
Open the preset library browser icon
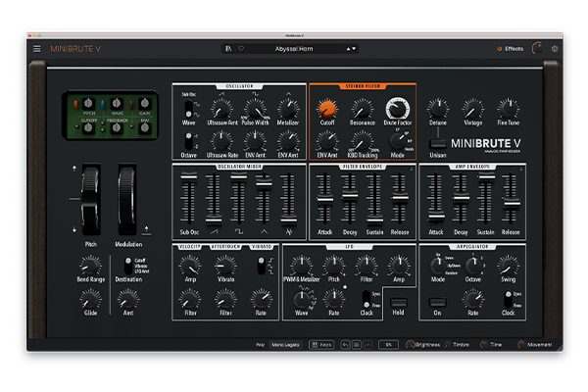tap(228, 49)
